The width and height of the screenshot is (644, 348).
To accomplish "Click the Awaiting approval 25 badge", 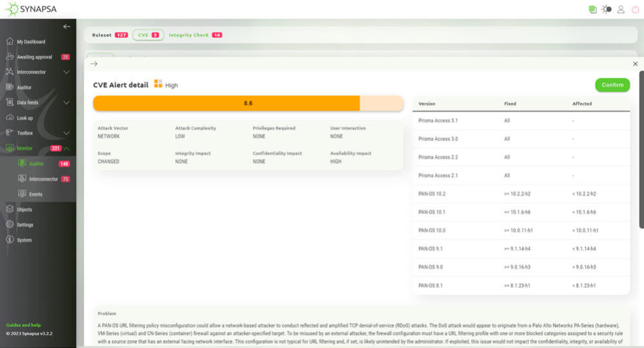I will pyautogui.click(x=65, y=57).
